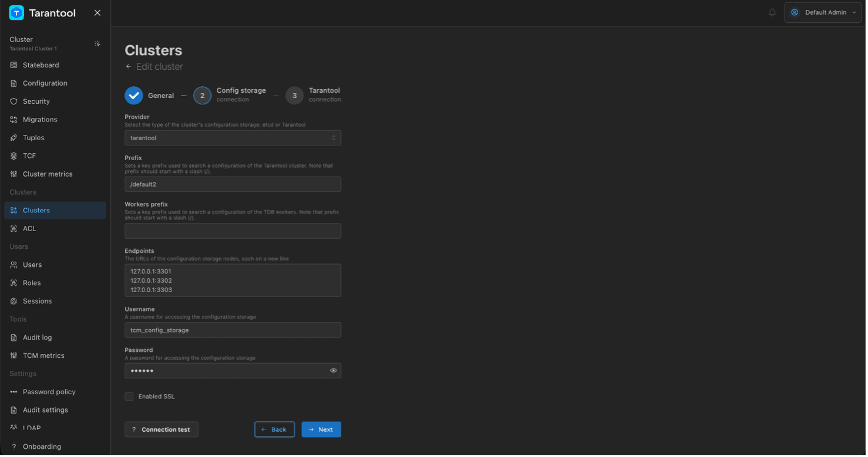Open the Provider dropdown showing tarantool
Viewport: 868px width, 457px height.
coord(233,138)
